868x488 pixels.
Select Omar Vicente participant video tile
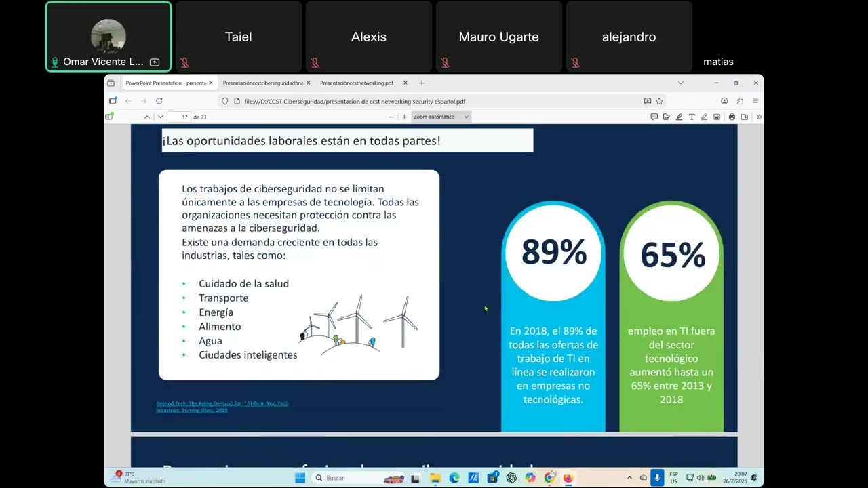coord(108,37)
